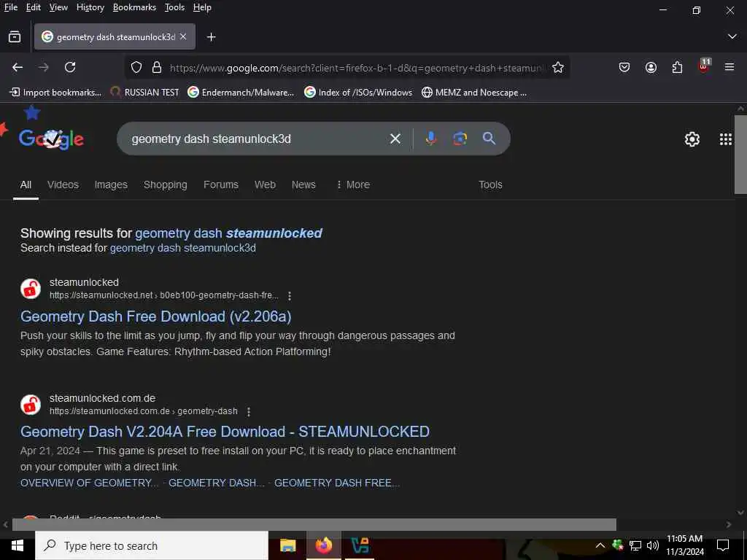The image size is (747, 560).
Task: Switch to the News results tab
Action: pyautogui.click(x=303, y=184)
